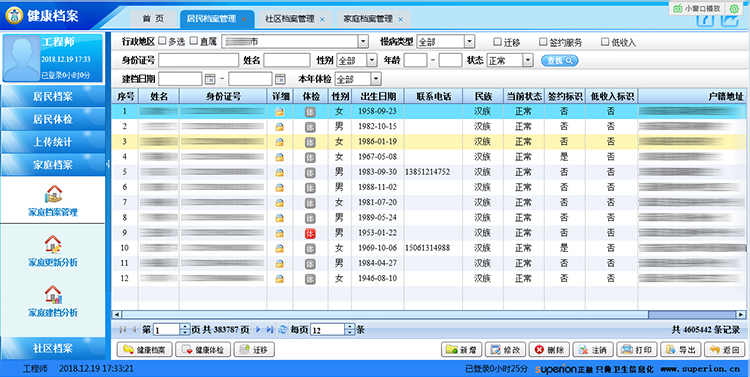The image size is (750, 377).
Task: Click the 导出 button
Action: [680, 350]
